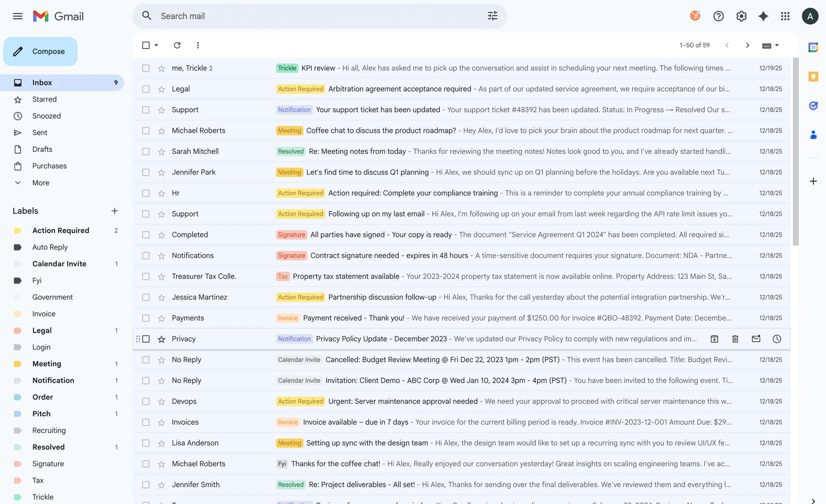Expand the More section in the sidebar

point(41,182)
